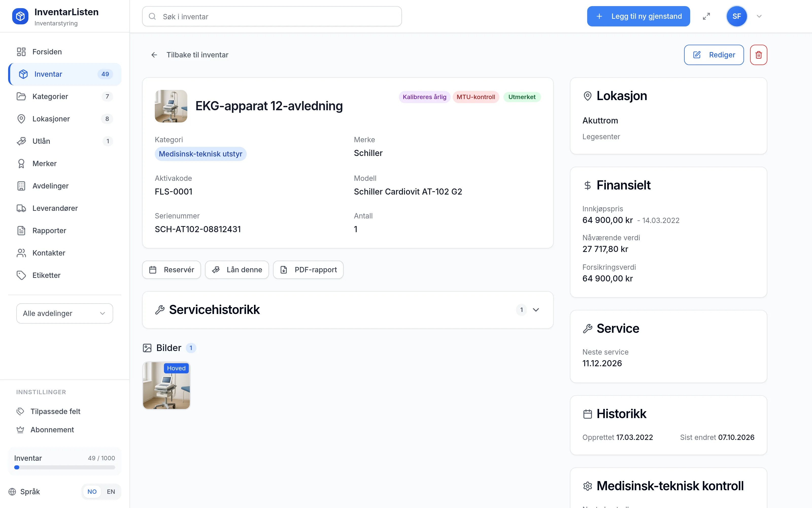Click the Finansielt dollar icon
The width and height of the screenshot is (812, 508).
pos(587,185)
